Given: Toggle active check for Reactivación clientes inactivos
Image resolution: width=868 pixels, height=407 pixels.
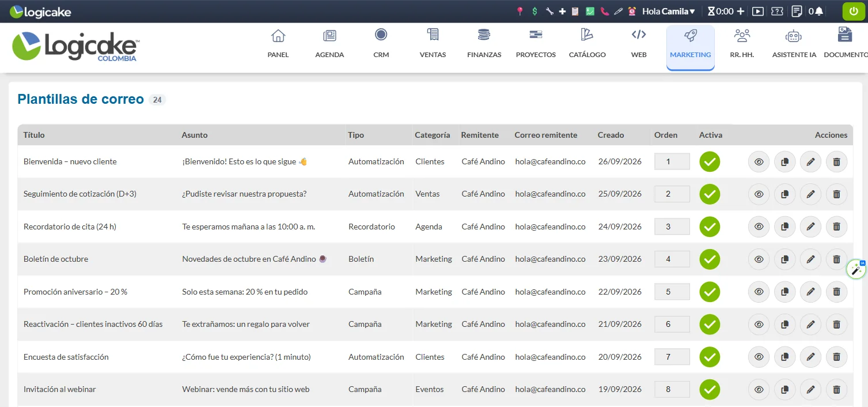Looking at the screenshot, I should tap(710, 325).
